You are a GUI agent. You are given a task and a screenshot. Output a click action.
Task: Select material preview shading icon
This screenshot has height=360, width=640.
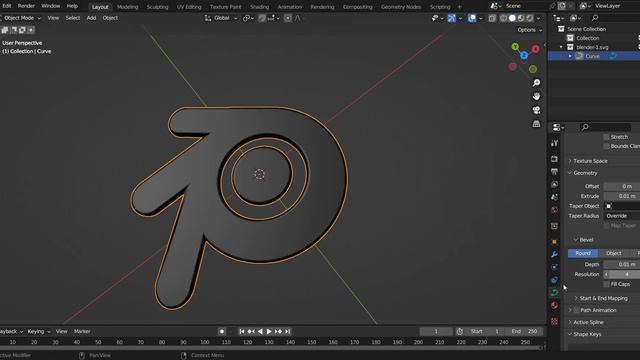[521, 18]
